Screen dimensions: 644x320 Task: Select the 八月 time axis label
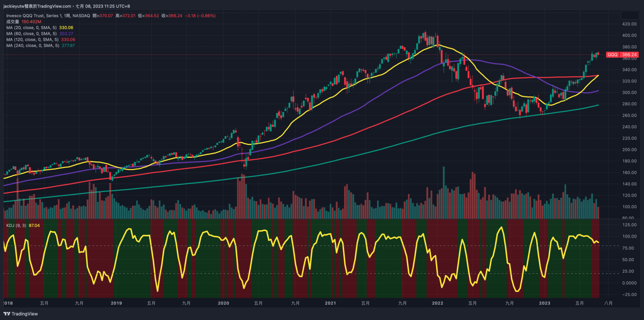click(x=608, y=303)
